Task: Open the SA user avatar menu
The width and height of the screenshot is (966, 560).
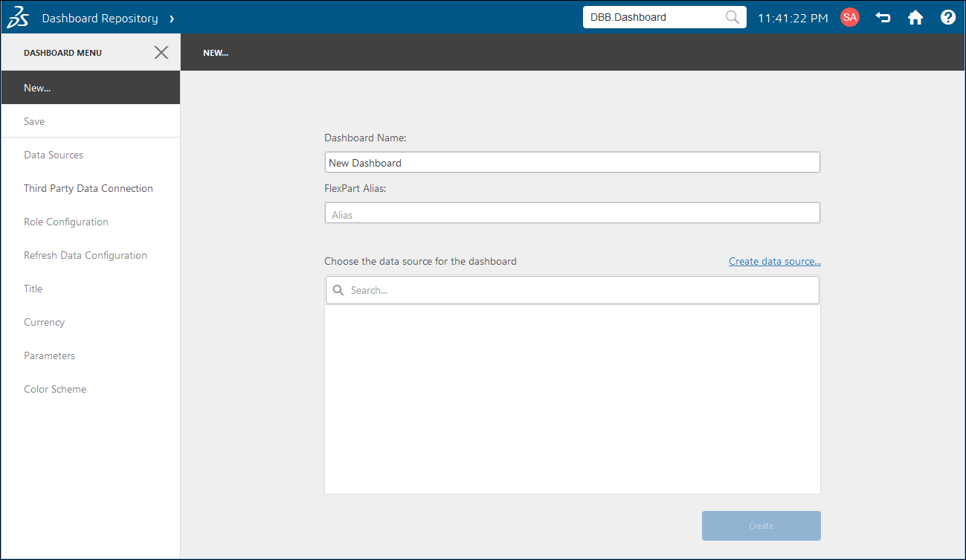Action: 849,17
